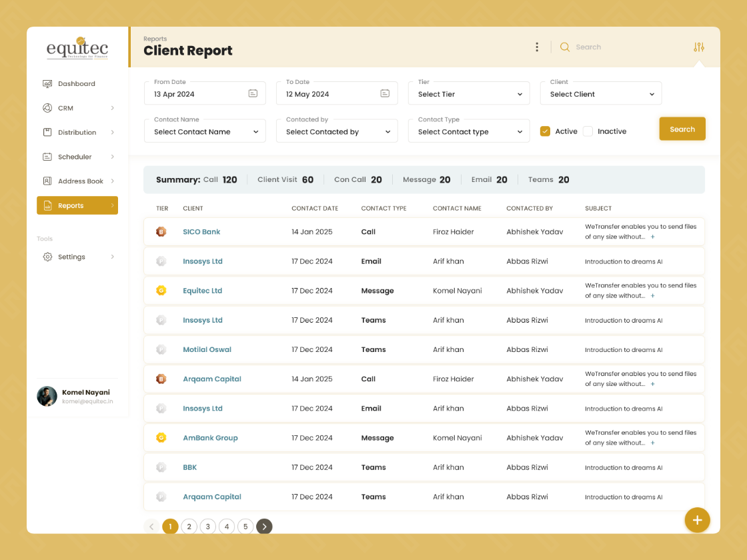Expand the Settings submenu chevron

[113, 257]
